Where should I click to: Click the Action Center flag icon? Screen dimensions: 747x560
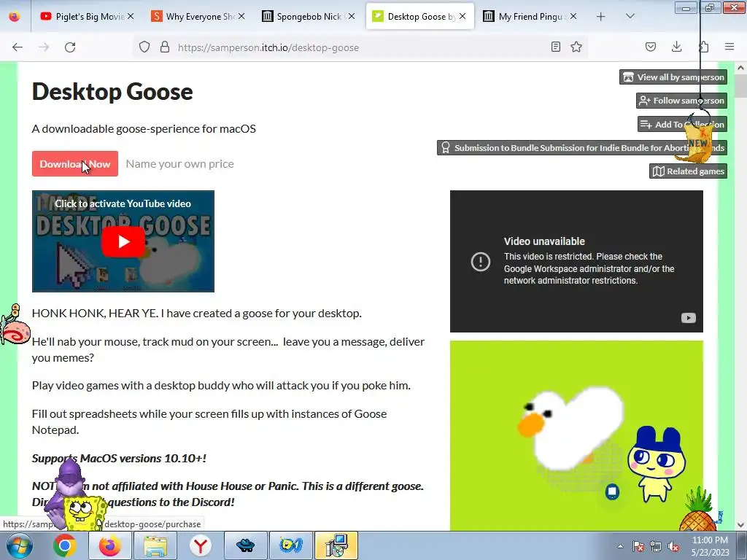(x=638, y=546)
